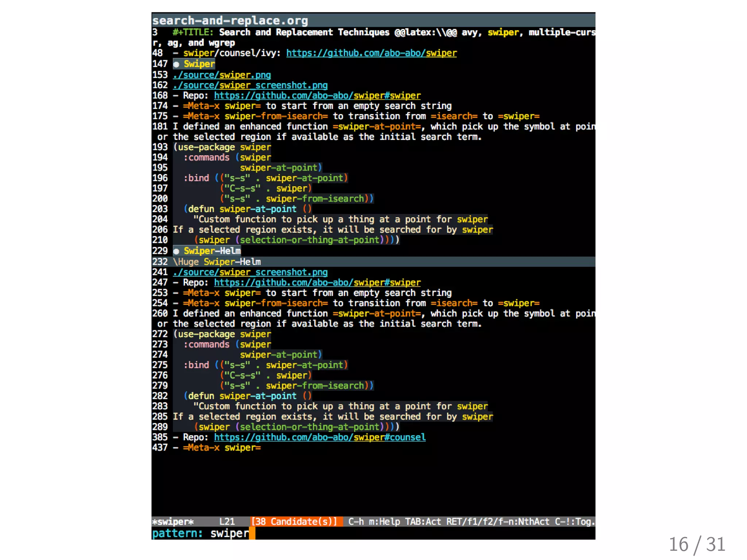This screenshot has height=560, width=747.
Task: Select candidate line 193 use-package swiper
Action: pos(222,147)
